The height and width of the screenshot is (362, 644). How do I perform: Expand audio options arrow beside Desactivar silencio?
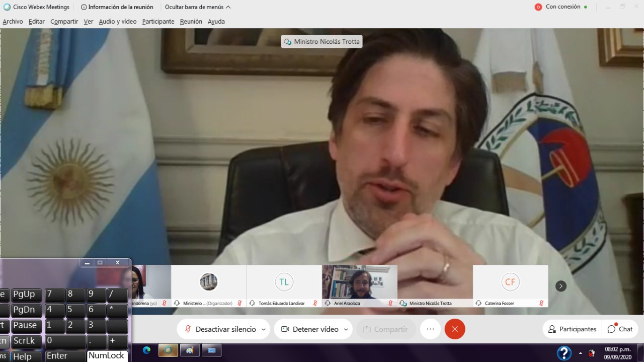(x=263, y=329)
